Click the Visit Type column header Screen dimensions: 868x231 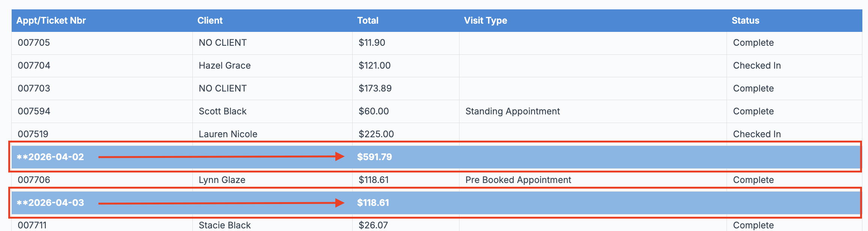485,21
